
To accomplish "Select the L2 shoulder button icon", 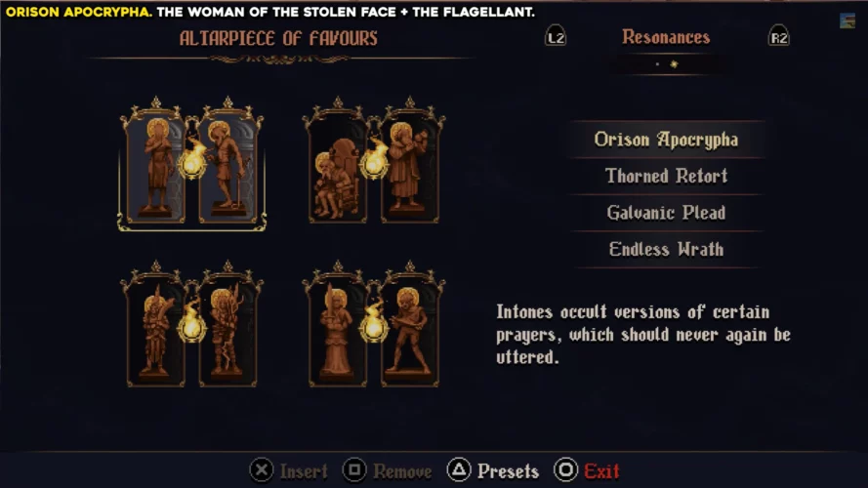I will (556, 36).
